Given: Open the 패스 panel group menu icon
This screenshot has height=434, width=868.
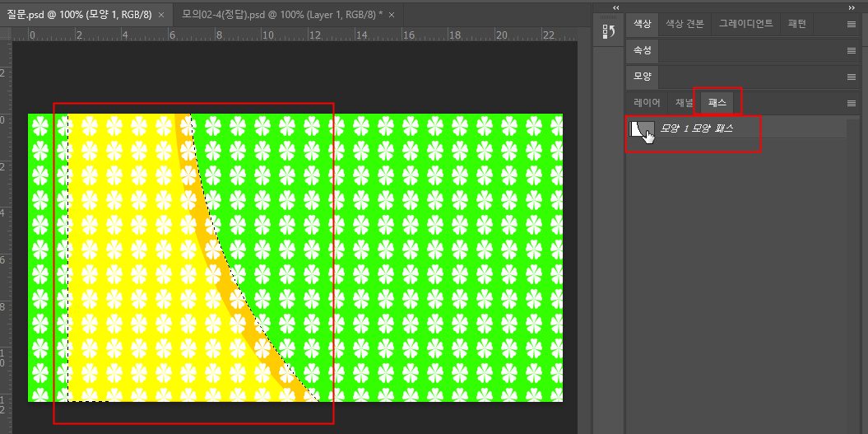Looking at the screenshot, I should click(852, 103).
